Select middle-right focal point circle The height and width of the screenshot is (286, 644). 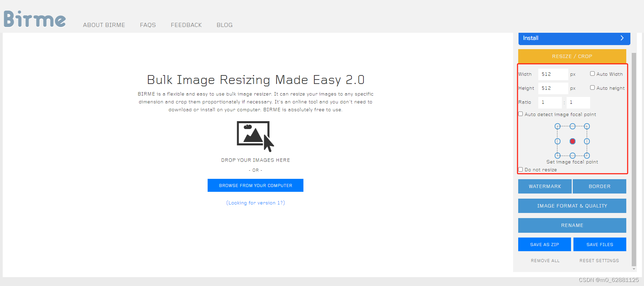(x=587, y=141)
